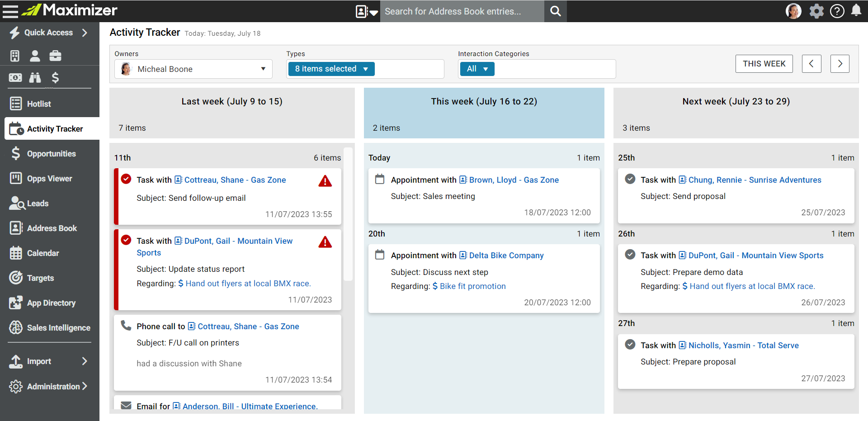
Task: Open Calendar in the sidebar
Action: pyautogui.click(x=50, y=253)
